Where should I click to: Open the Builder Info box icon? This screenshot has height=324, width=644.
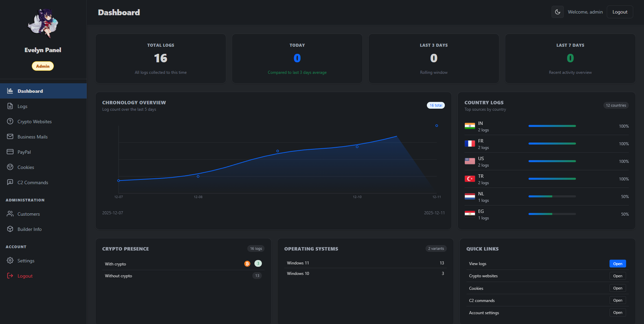click(10, 229)
